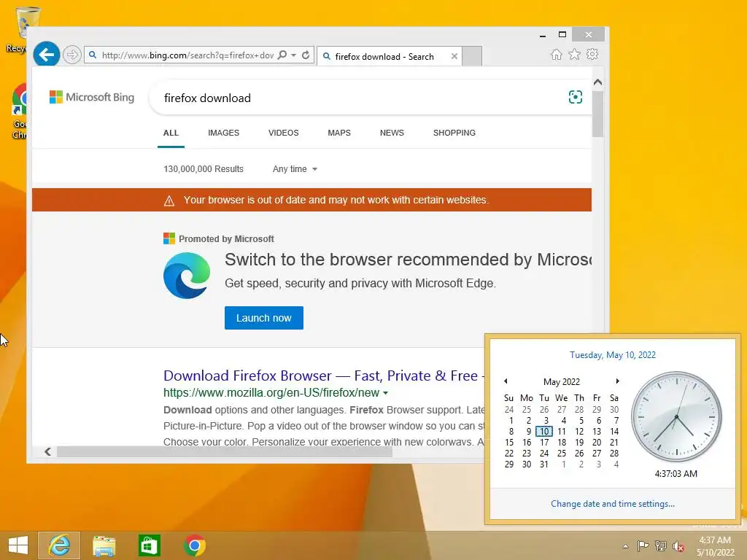Click the muted volume speaker icon
747x560 pixels.
tap(678, 547)
